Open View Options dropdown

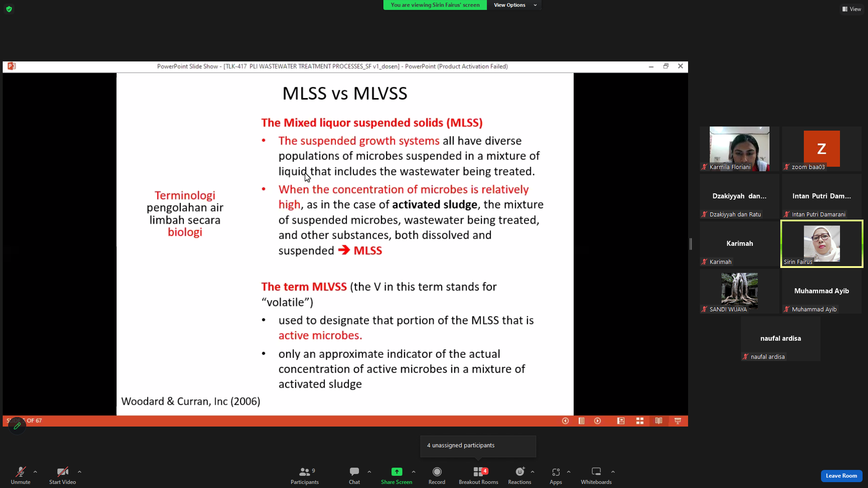(514, 5)
